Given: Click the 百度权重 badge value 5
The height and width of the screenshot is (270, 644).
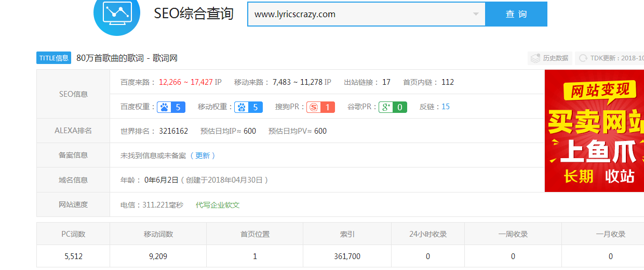Looking at the screenshot, I should click(x=178, y=107).
